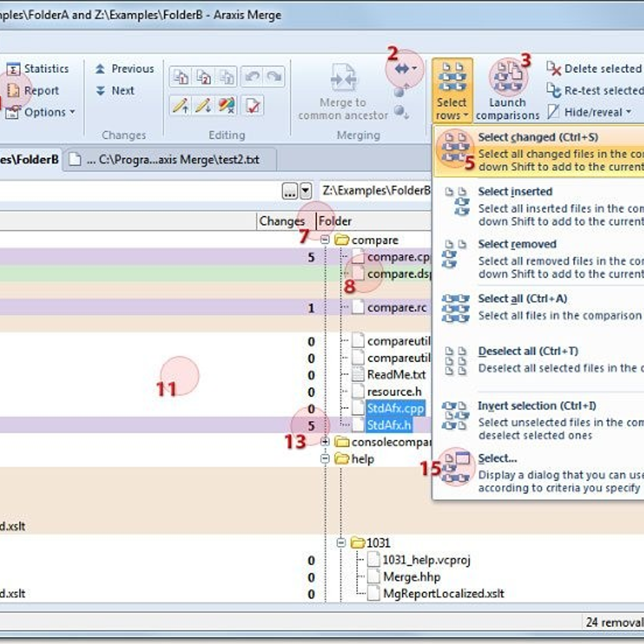Click Launch comparisons

point(508,91)
